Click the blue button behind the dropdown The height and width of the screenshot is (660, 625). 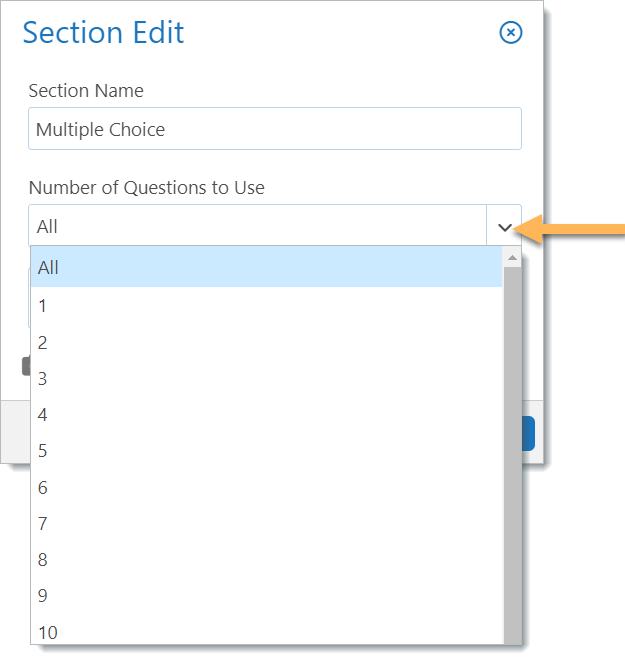[x=528, y=434]
